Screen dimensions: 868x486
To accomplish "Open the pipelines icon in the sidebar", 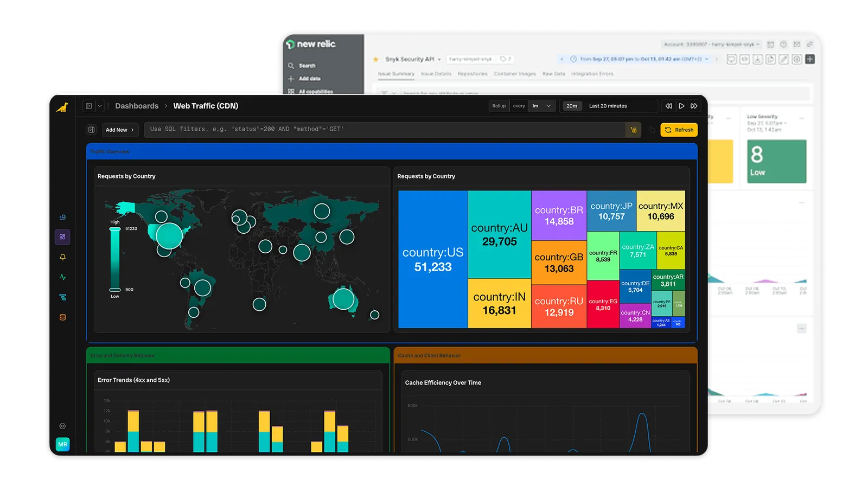I will coord(62,297).
